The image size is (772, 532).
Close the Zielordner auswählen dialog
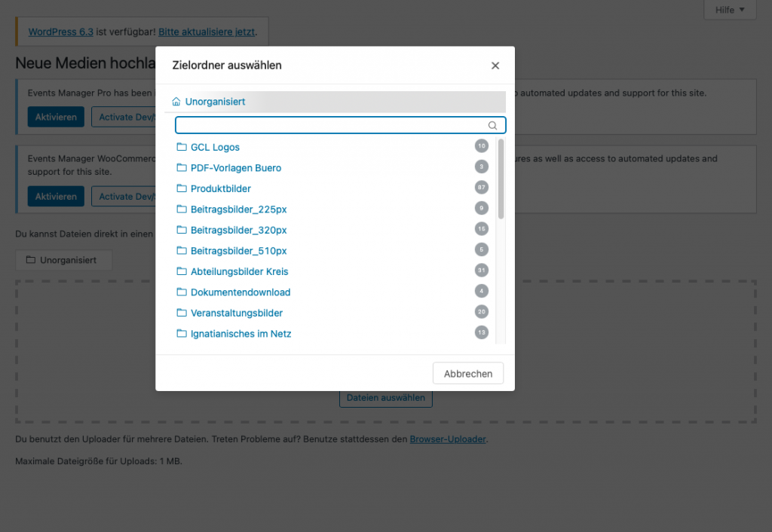click(x=495, y=66)
